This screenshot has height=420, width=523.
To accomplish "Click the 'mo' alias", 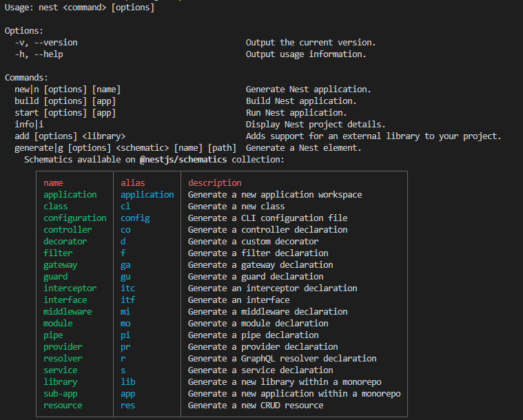I will click(125, 324).
